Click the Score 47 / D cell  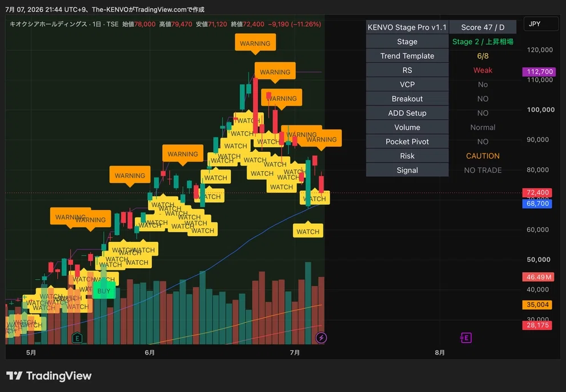click(x=483, y=27)
